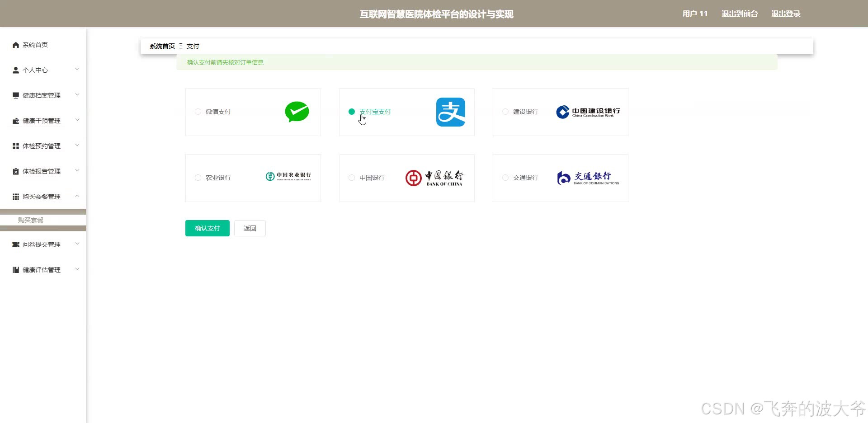The height and width of the screenshot is (423, 868).
Task: Click the notice 确认支付前请先核对订单信息
Action: click(226, 62)
